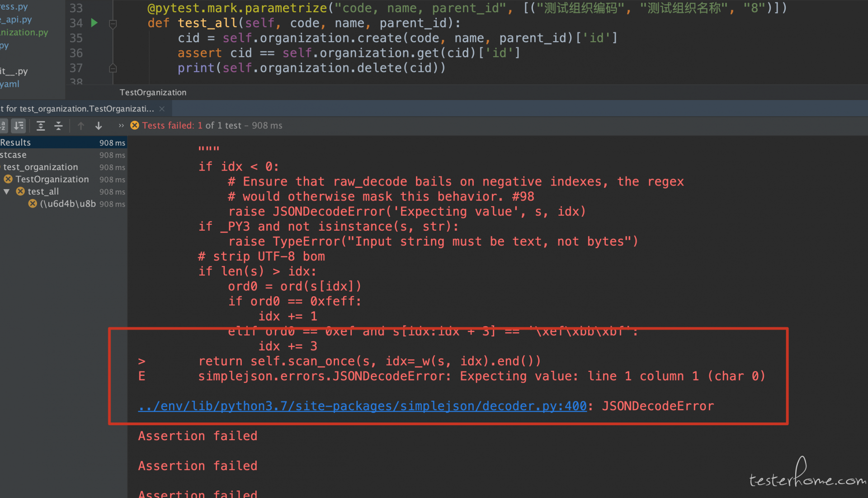Image resolution: width=868 pixels, height=498 pixels.
Task: Click failed test_all status icon
Action: 20,192
